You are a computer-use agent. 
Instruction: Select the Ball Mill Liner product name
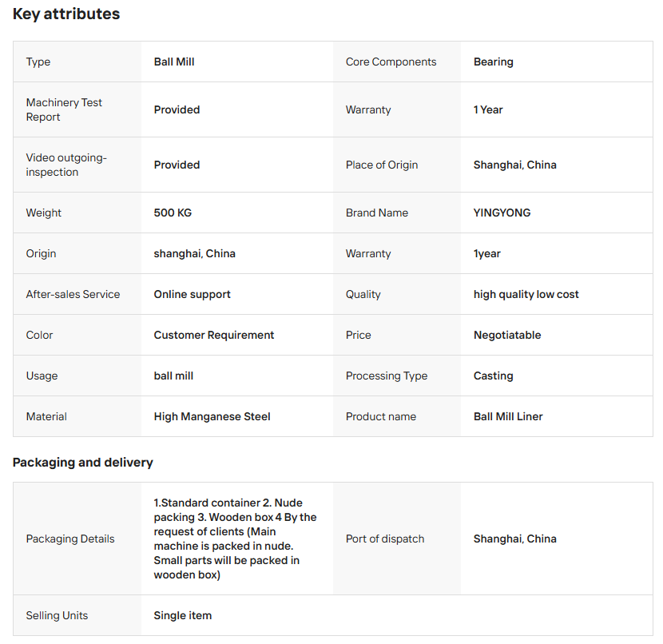coord(508,416)
